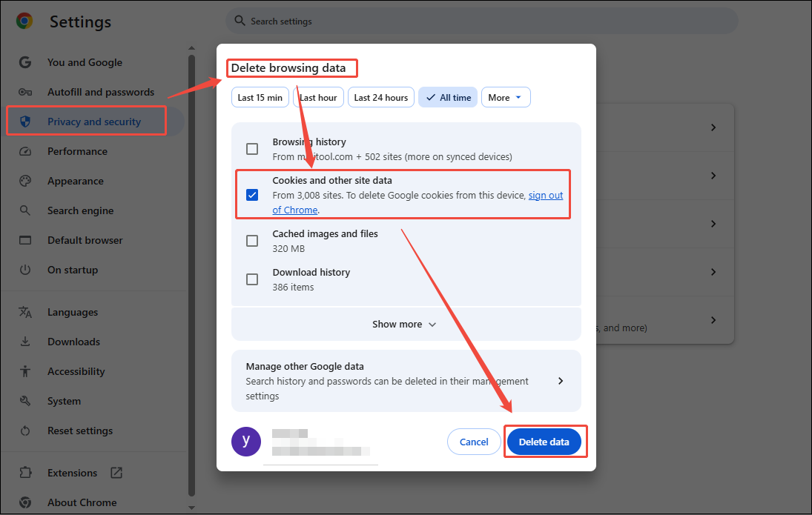Switch to the Last 15 min tab
812x515 pixels.
[260, 97]
